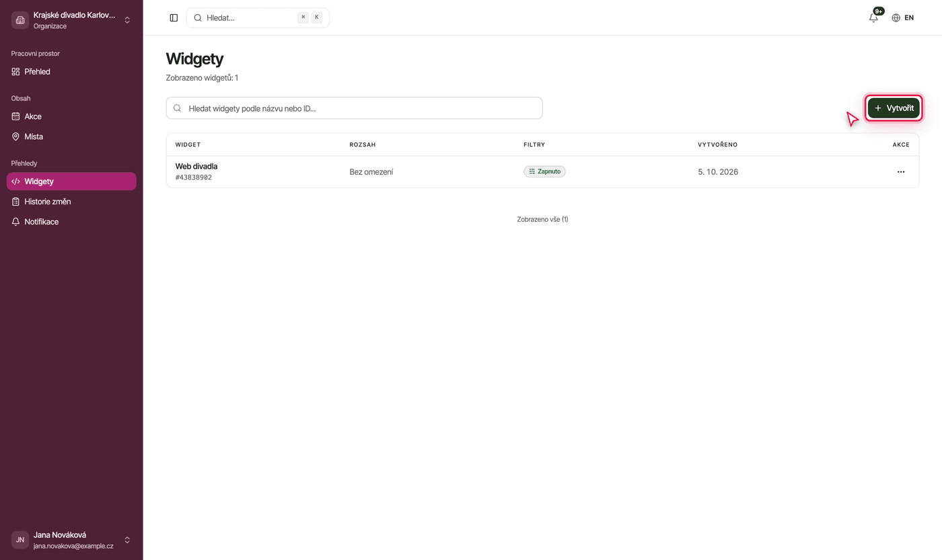Image resolution: width=942 pixels, height=560 pixels.
Task: Toggle the sidebar panel icon
Action: [174, 18]
